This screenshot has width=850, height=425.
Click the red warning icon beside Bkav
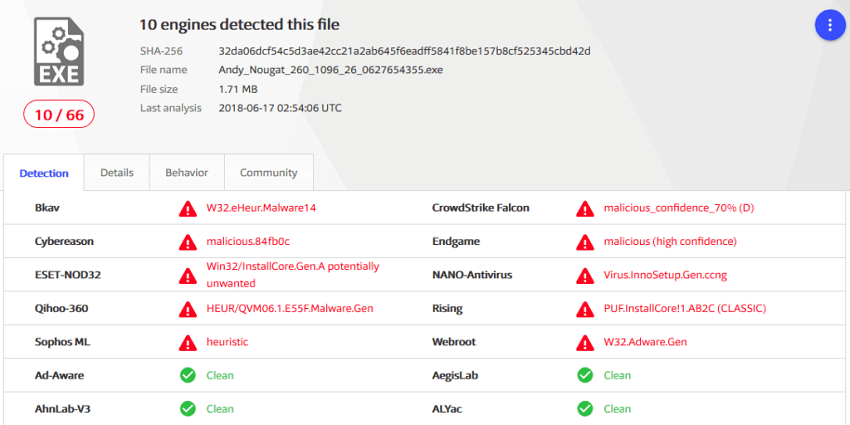187,208
